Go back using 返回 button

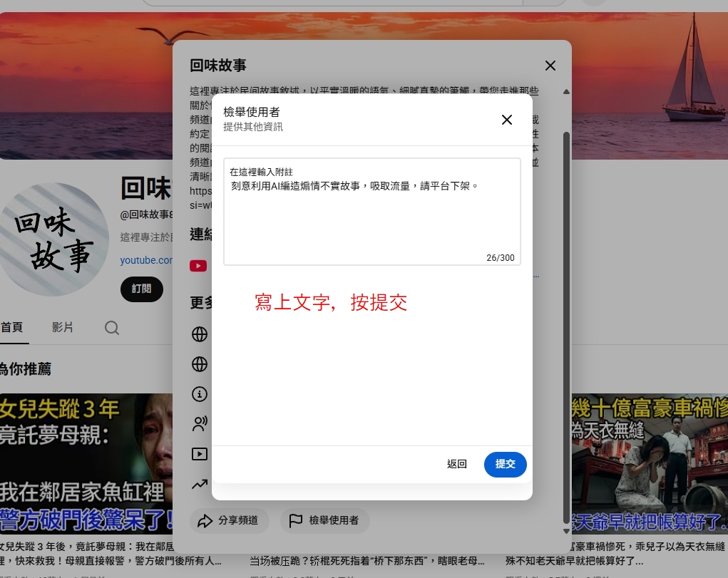456,464
